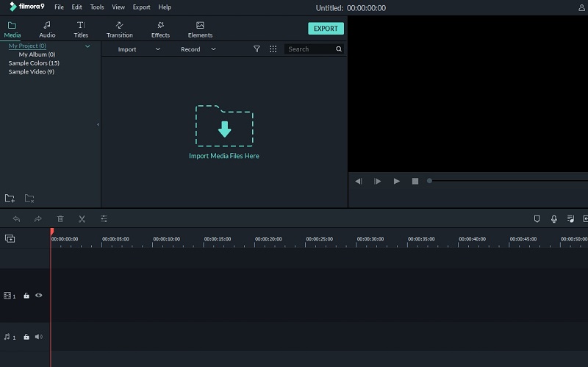
Task: Click the Filmora9 logo icon
Action: pos(12,7)
